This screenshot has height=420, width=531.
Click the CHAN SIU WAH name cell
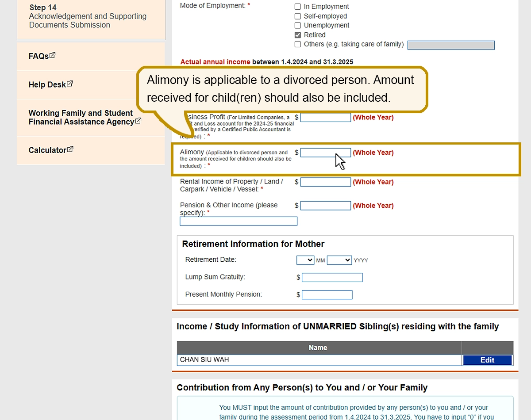[x=319, y=360]
